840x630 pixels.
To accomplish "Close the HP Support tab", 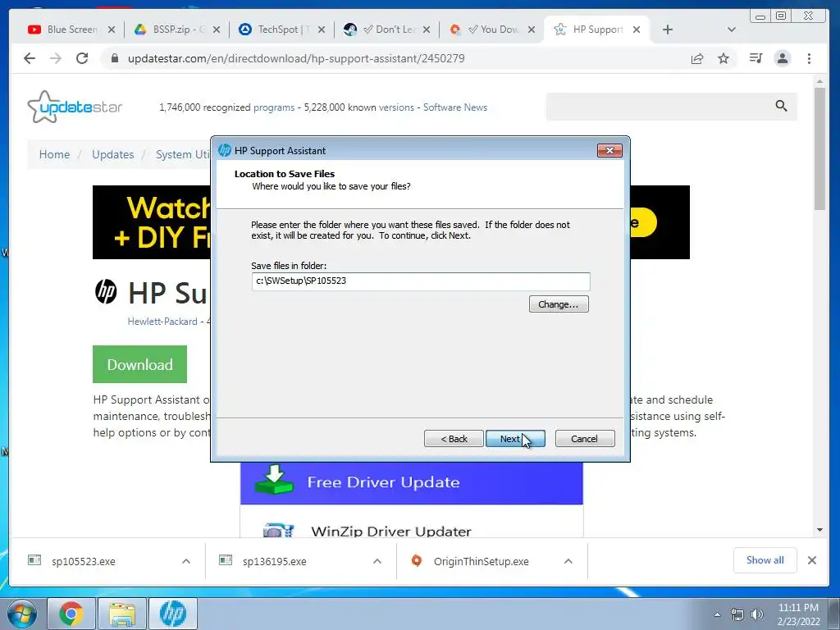I will coord(637,30).
